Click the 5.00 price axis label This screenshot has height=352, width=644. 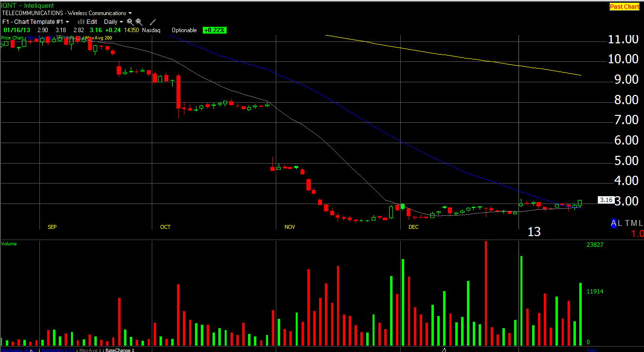(x=626, y=161)
